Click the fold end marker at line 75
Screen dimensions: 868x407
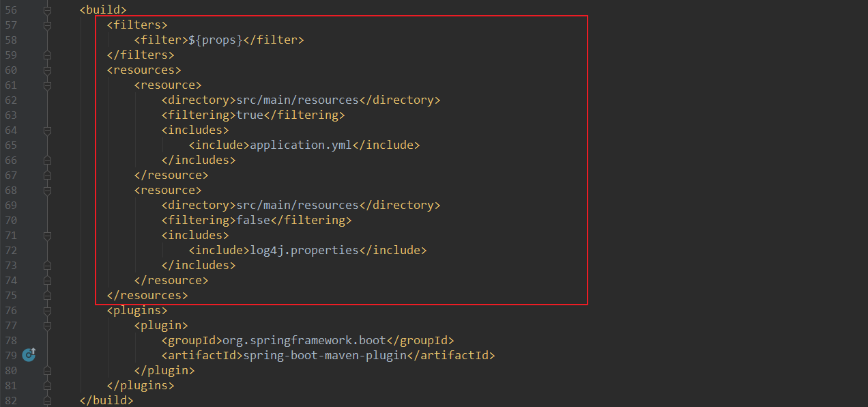47,296
